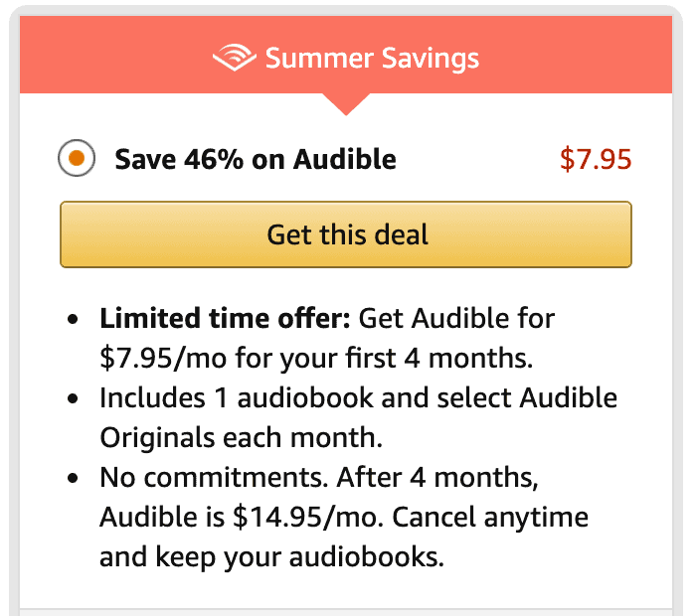Click the Summer Savings banner title
Screen dimensions: 694x616
click(x=372, y=58)
